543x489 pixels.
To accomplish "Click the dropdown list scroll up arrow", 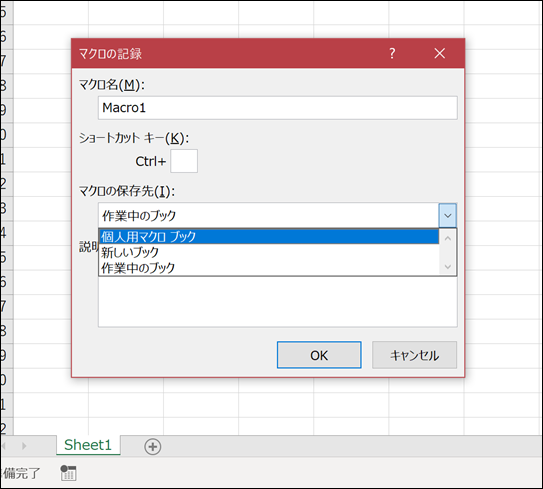I will coord(448,239).
